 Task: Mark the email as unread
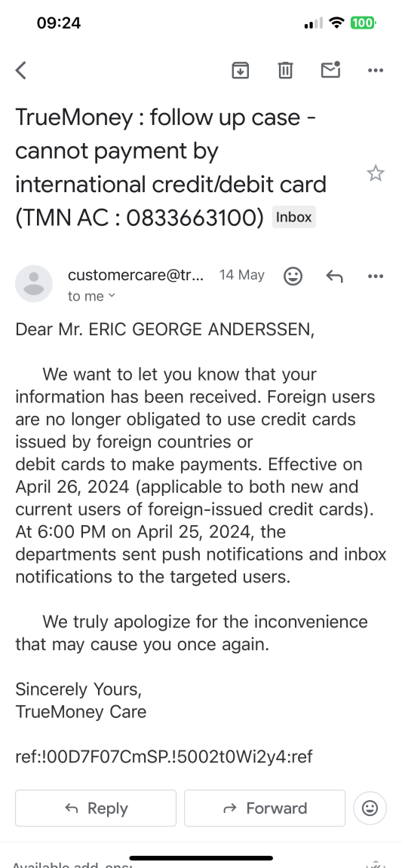coord(330,70)
